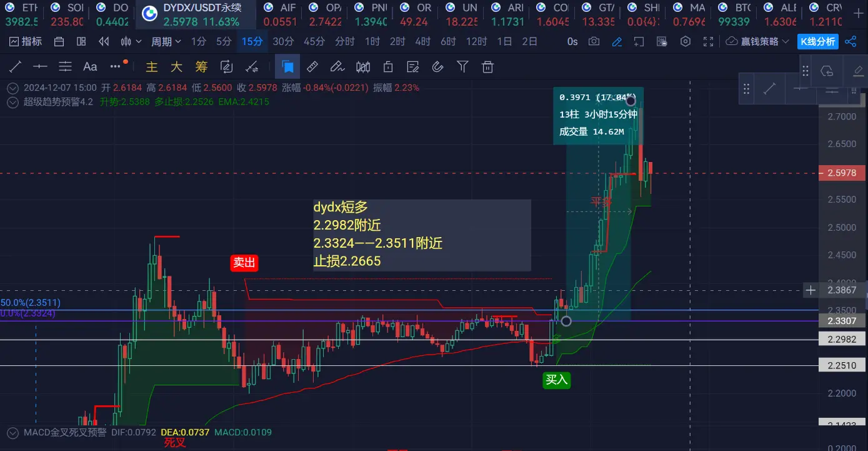
Task: Click the candlestick range tool icon
Action: click(x=363, y=66)
